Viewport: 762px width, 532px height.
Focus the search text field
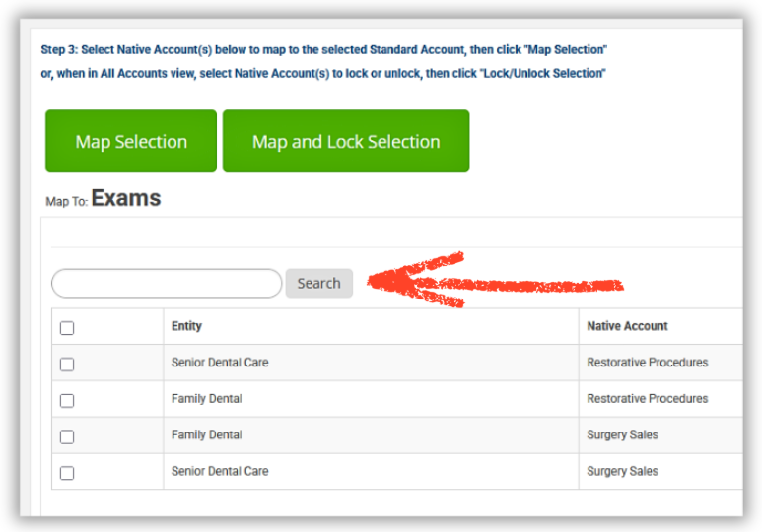[x=167, y=284]
